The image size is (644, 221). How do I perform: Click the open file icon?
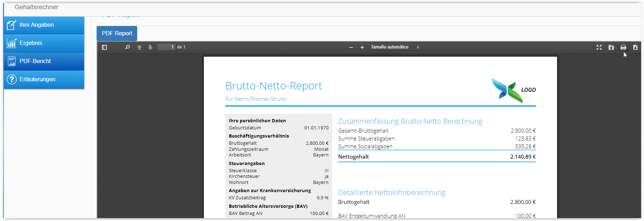pos(611,47)
